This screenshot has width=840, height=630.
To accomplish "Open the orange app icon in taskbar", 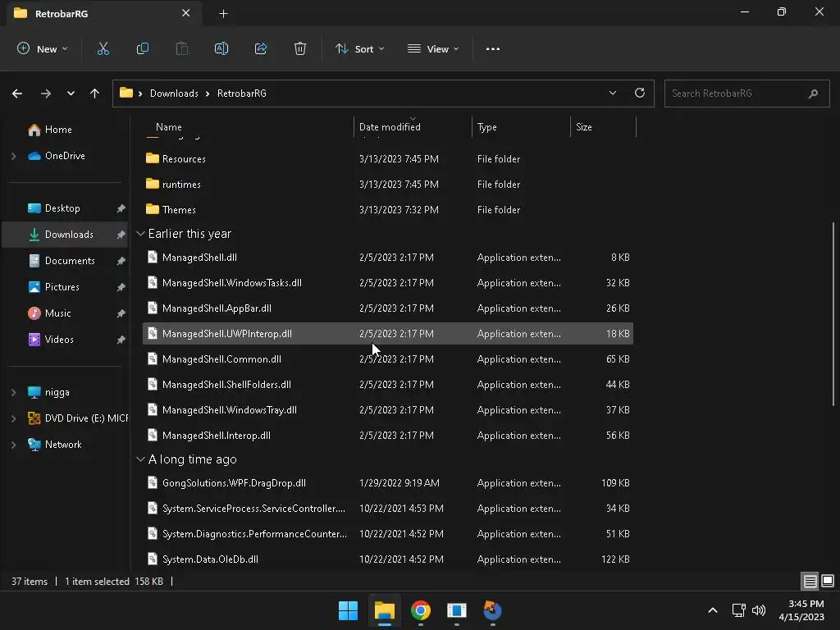I will point(492,610).
